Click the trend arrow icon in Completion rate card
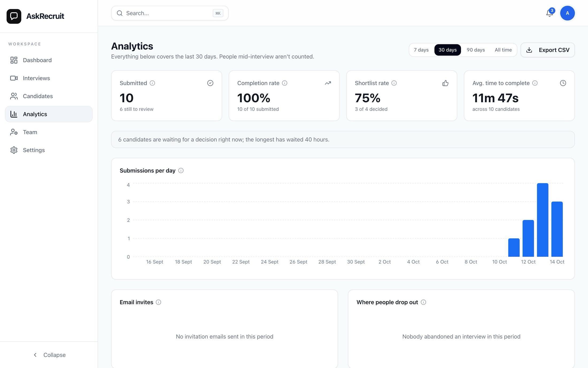588x368 pixels. coord(328,83)
